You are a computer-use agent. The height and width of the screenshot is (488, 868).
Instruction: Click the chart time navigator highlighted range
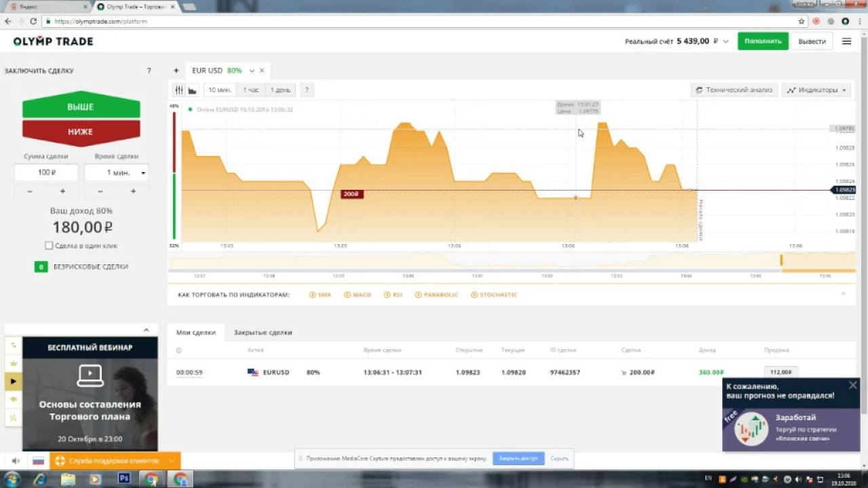click(x=818, y=262)
